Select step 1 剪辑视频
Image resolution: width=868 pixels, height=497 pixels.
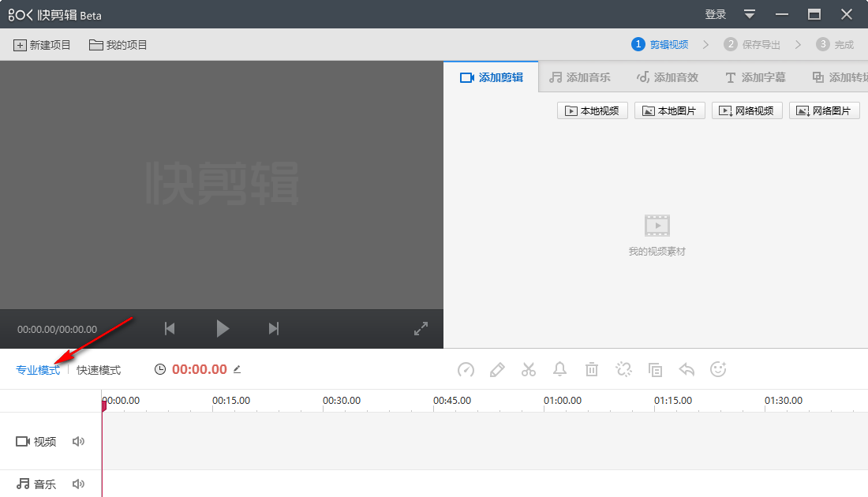660,45
